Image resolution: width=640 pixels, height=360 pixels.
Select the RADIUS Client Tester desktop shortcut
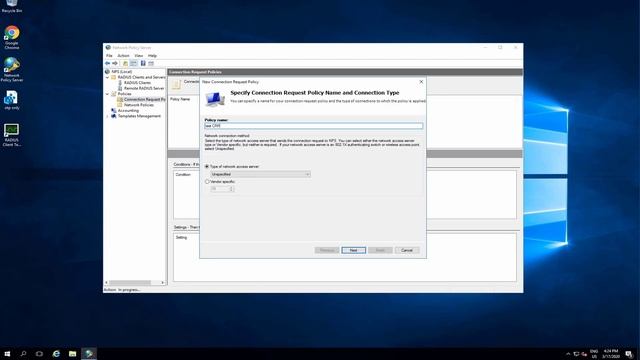pos(12,135)
